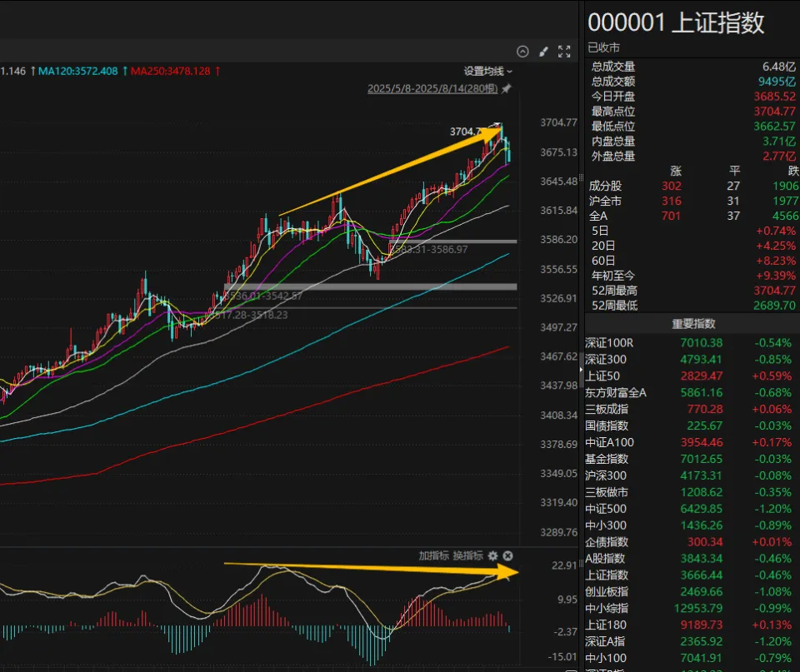Click the 内盘总量 value 3.71亿
The height and width of the screenshot is (672, 800).
(x=779, y=142)
